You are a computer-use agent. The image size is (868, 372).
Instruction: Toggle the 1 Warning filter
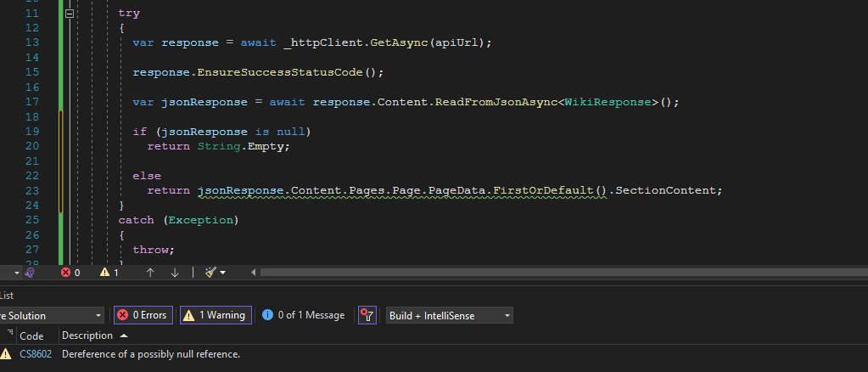pyautogui.click(x=216, y=315)
